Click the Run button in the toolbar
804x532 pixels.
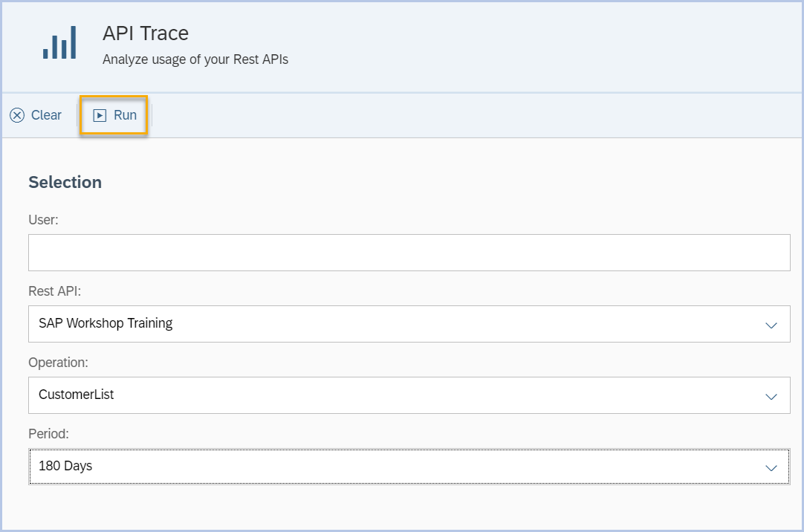(x=113, y=115)
